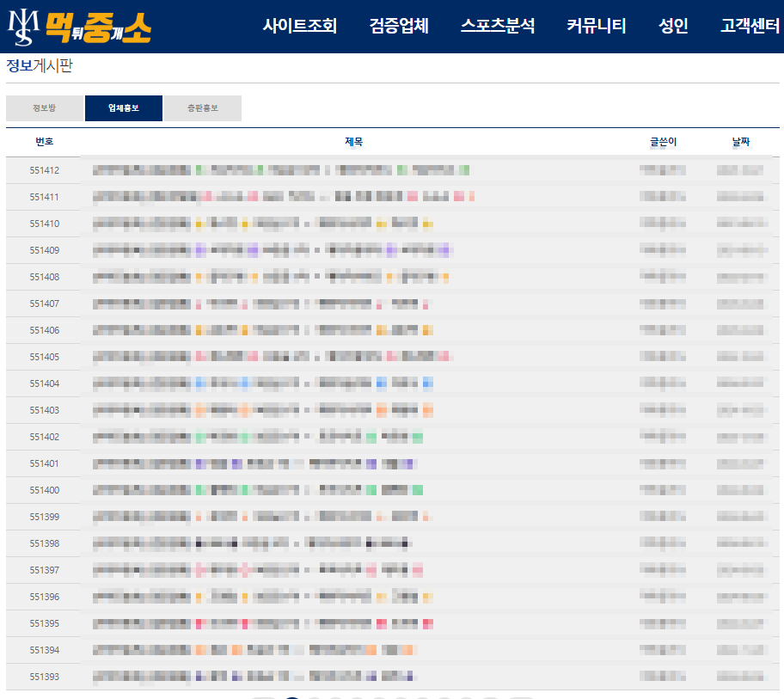This screenshot has width=784, height=699.
Task: Open the 성인 menu
Action: tap(674, 26)
